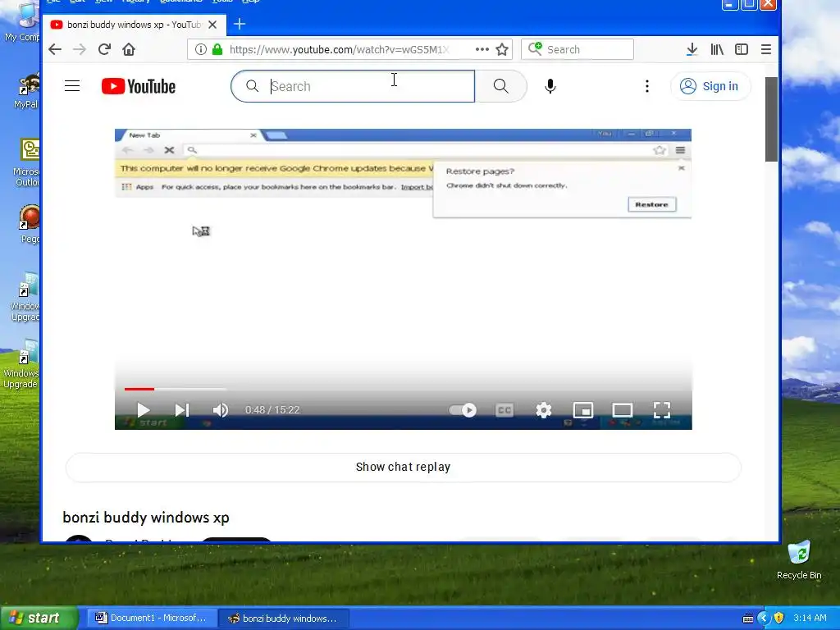The height and width of the screenshot is (630, 840).
Task: Enter full screen video mode
Action: pos(662,410)
